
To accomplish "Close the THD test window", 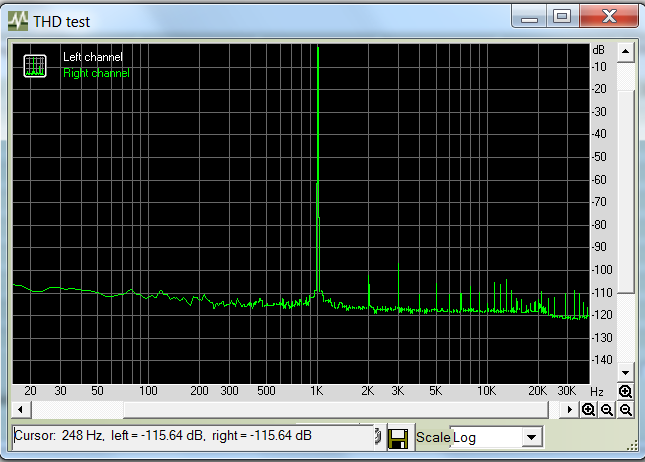I will pos(609,16).
